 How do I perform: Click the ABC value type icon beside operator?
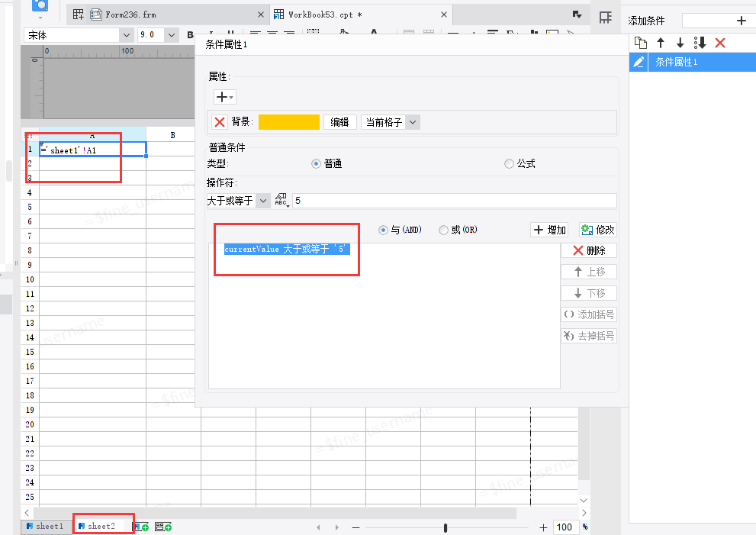coord(280,200)
